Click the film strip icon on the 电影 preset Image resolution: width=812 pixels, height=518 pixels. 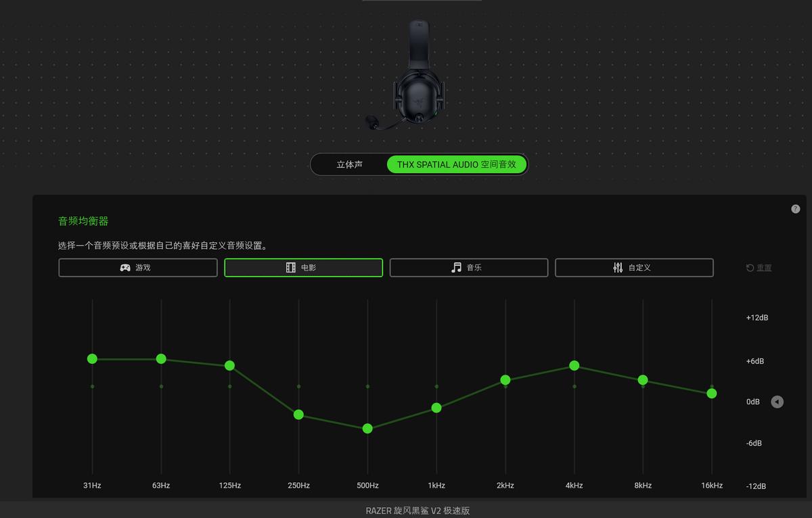290,267
